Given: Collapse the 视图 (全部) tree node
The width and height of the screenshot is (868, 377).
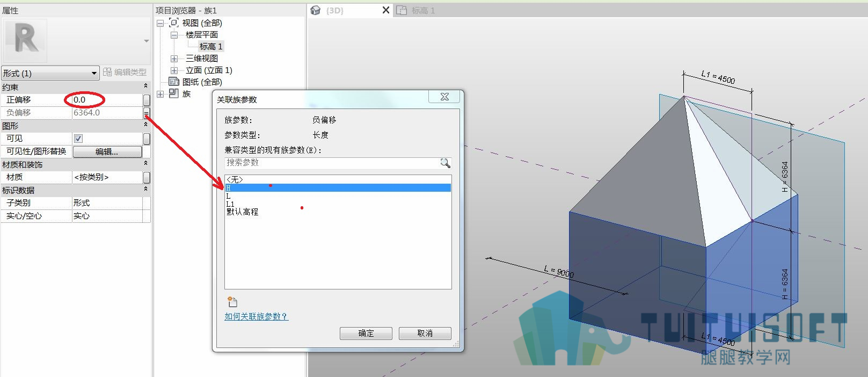Looking at the screenshot, I should [160, 23].
